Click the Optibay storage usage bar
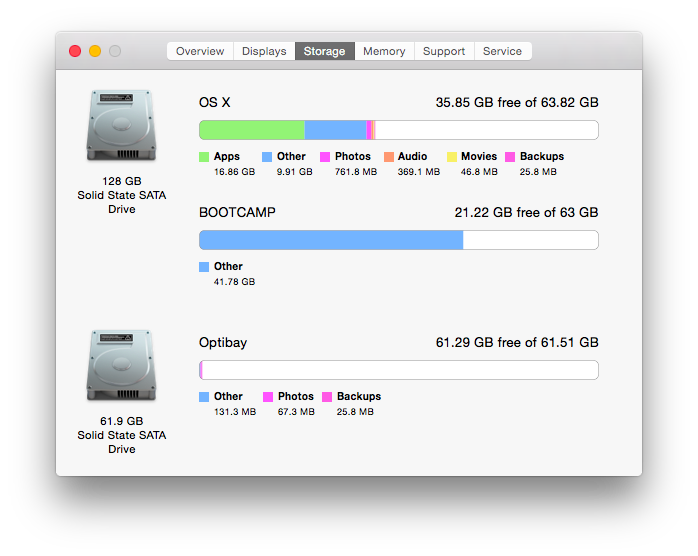 pos(399,370)
